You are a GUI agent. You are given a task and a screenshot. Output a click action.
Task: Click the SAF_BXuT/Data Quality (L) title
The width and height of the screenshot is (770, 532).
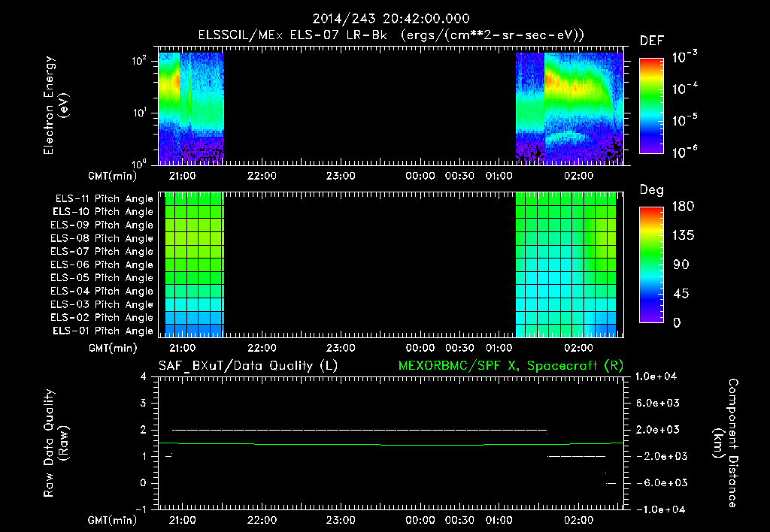248,366
